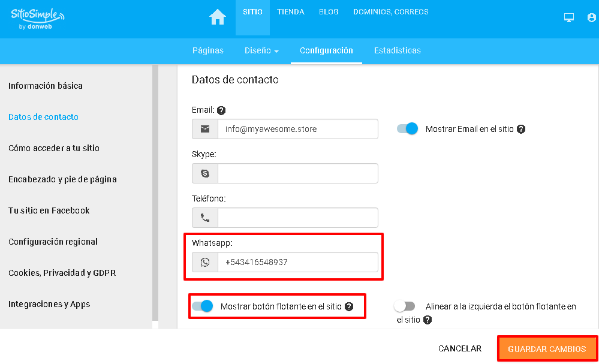Open Configuración regional section
Screen dimensions: 599x364
click(x=53, y=242)
